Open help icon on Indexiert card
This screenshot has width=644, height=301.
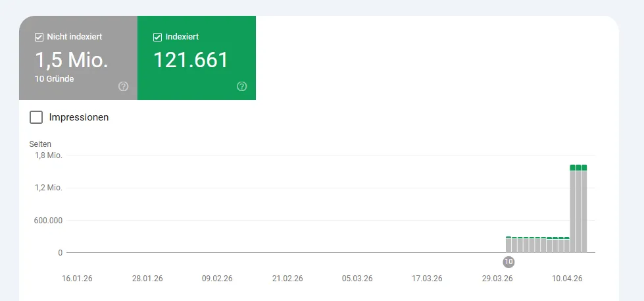click(x=241, y=86)
